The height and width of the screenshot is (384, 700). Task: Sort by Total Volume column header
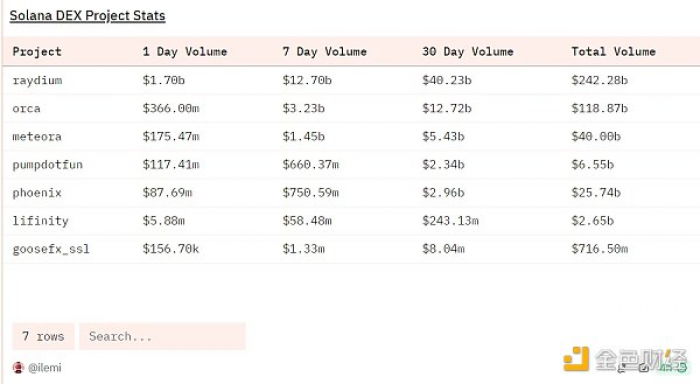(x=613, y=52)
